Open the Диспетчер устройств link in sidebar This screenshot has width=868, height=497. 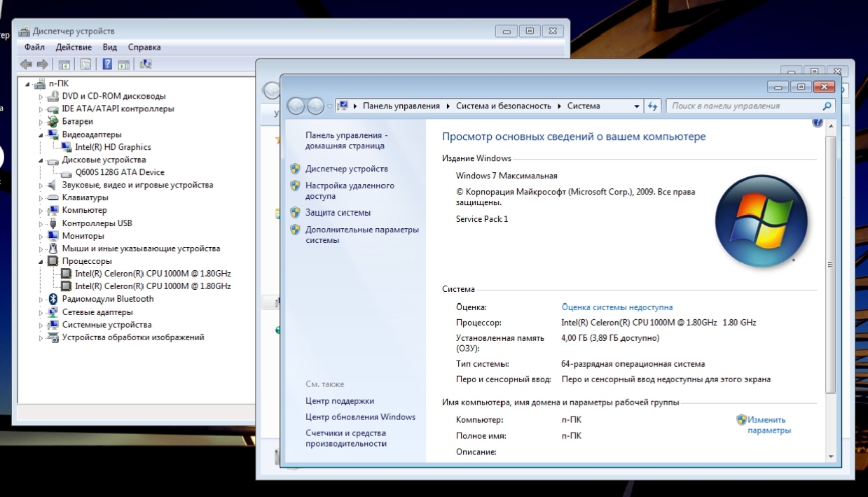[x=346, y=169]
